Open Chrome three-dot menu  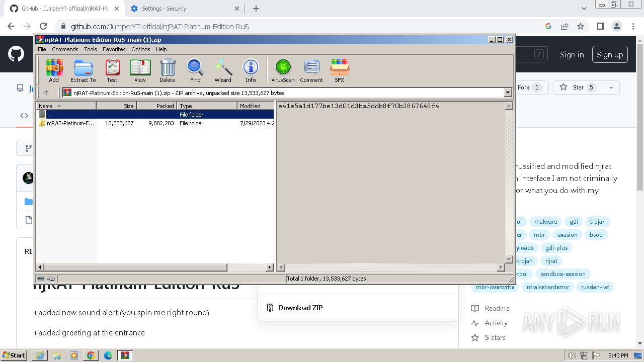tap(633, 26)
